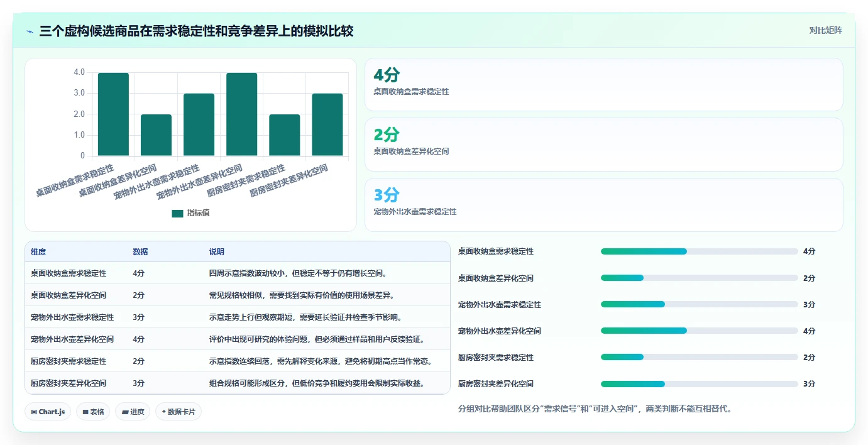Click table cell 厨房密封夹需求稳定性 in 维度 column

click(69, 361)
